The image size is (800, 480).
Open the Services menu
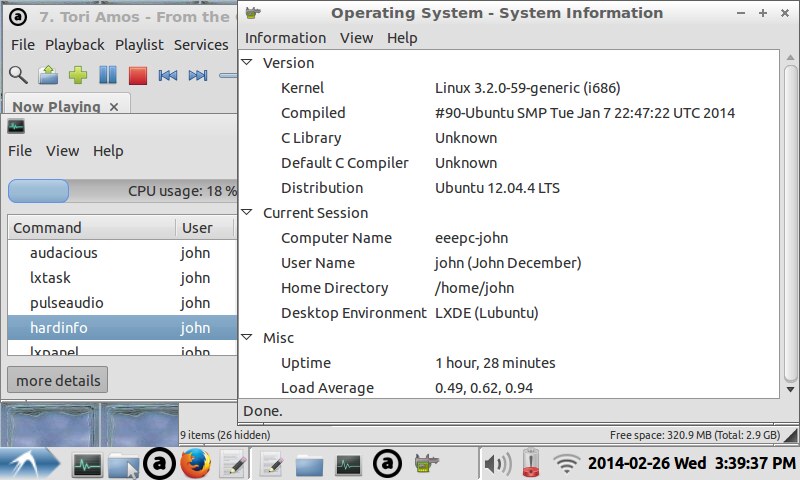201,45
